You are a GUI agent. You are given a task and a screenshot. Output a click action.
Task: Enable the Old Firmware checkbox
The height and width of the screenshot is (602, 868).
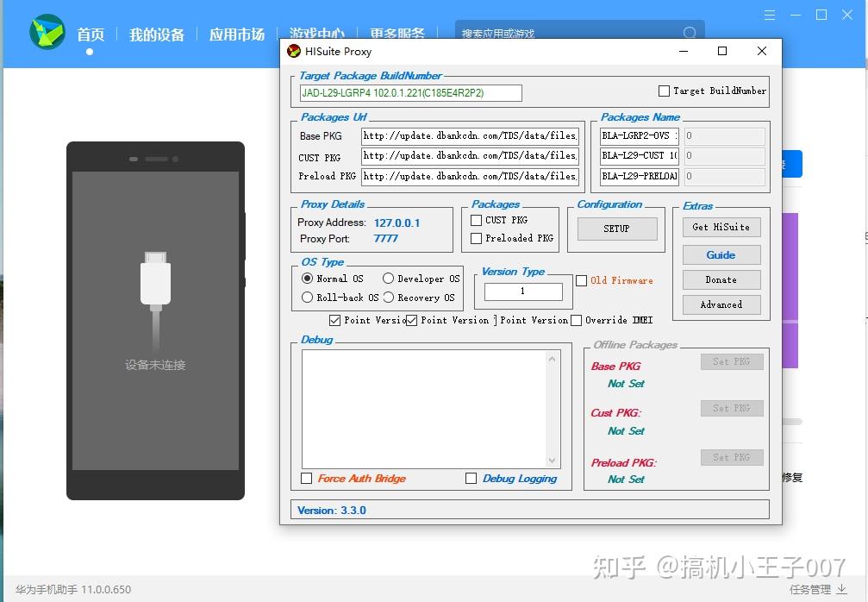click(x=582, y=280)
